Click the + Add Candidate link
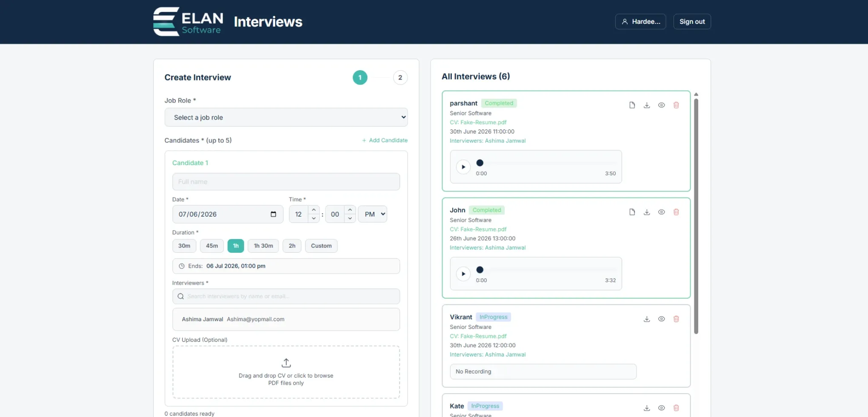 pos(385,140)
